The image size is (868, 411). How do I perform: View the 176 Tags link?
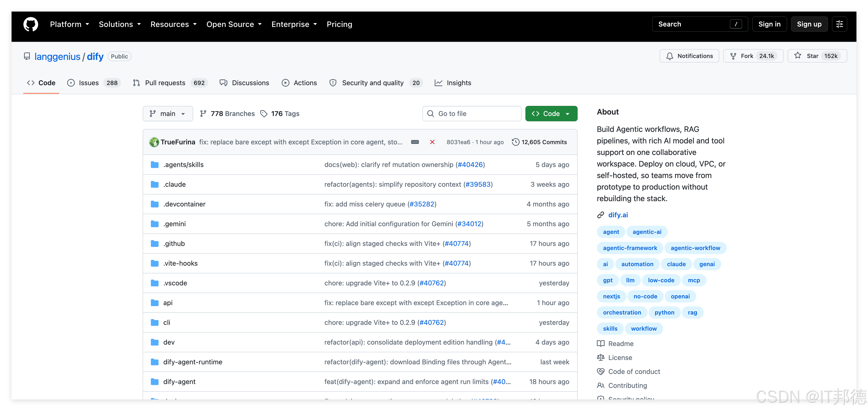click(280, 114)
